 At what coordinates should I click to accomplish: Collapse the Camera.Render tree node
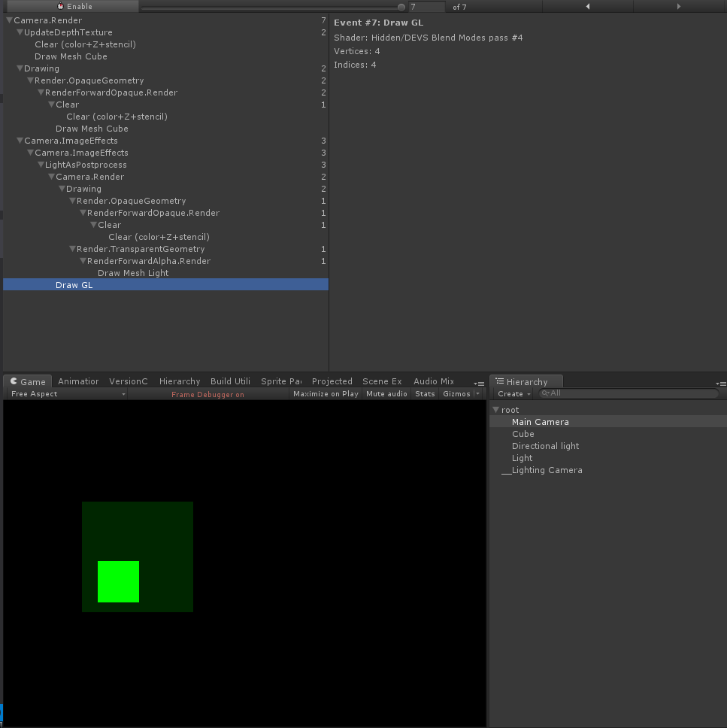8,20
